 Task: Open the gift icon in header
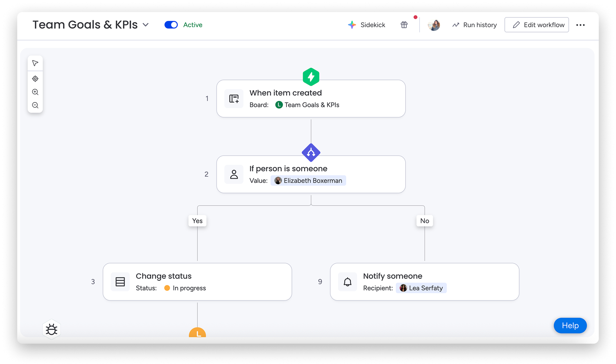pos(404,25)
